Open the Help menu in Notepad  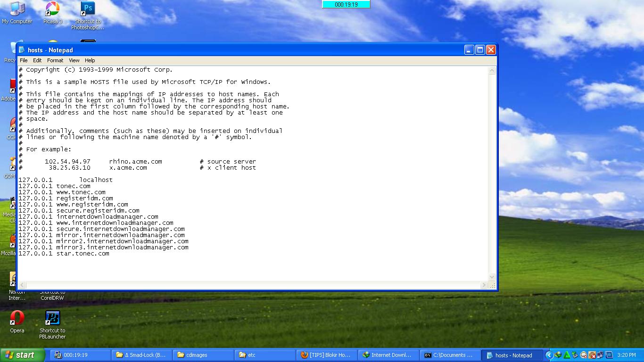click(90, 60)
